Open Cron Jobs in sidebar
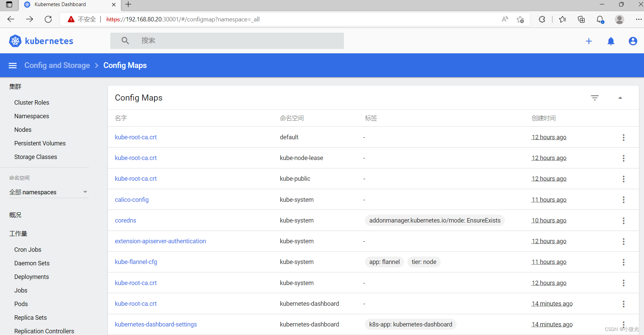644x335 pixels. [28, 250]
